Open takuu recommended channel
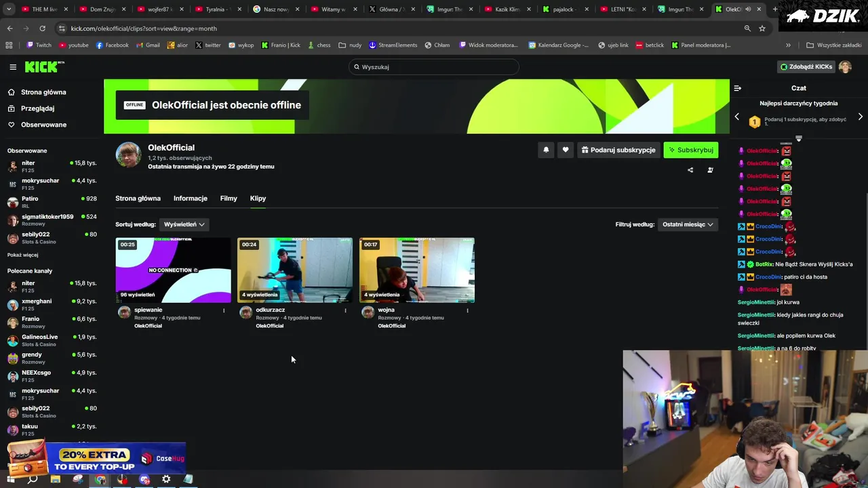Screen dimensions: 868x488 pyautogui.click(x=52, y=430)
